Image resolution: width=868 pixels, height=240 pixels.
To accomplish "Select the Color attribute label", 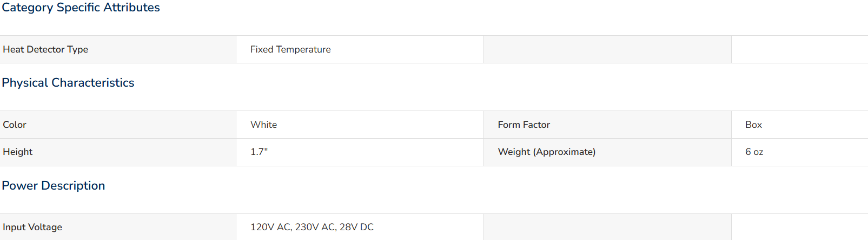I will click(15, 125).
